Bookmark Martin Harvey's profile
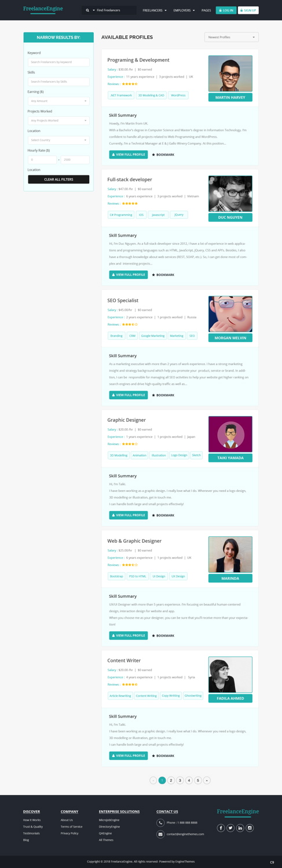This screenshot has width=282, height=868. click(163, 155)
